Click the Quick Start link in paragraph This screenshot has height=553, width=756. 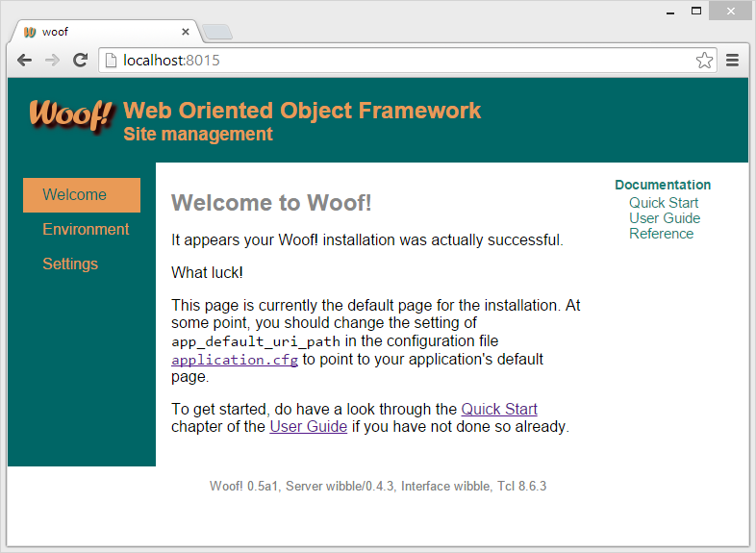coord(499,410)
